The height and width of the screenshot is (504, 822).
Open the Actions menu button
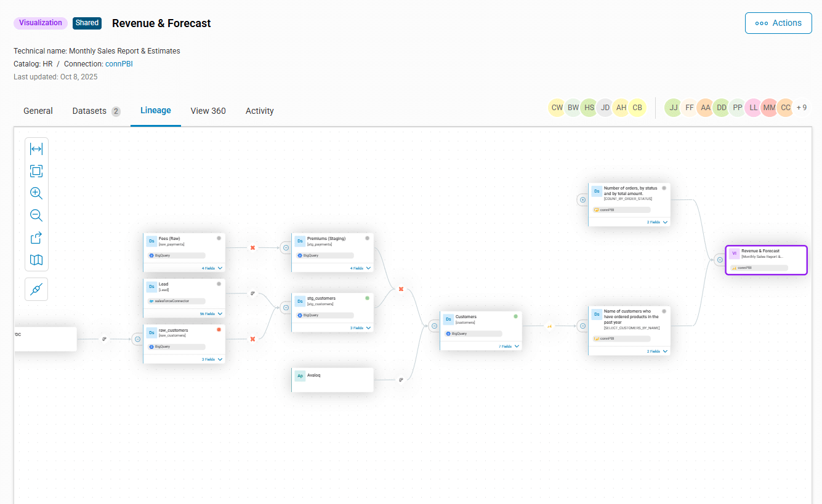(778, 23)
